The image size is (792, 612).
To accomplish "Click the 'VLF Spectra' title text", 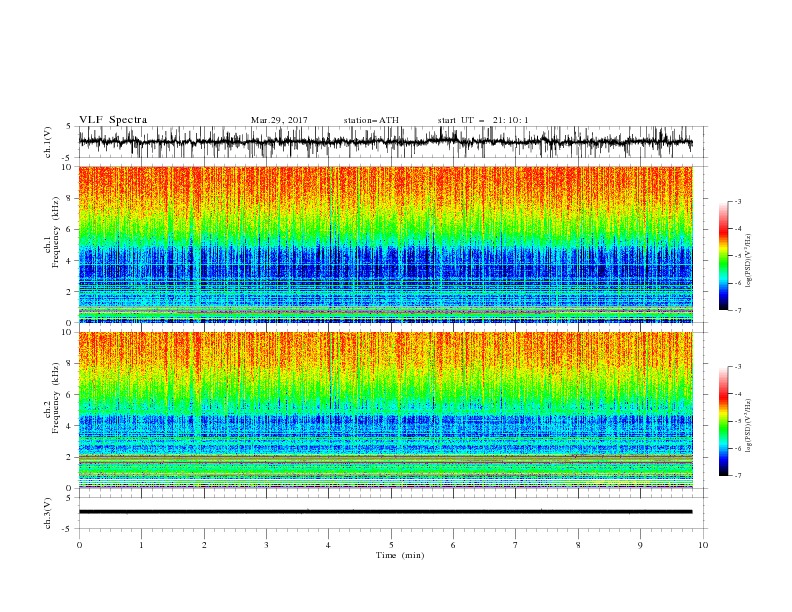I will tap(113, 120).
